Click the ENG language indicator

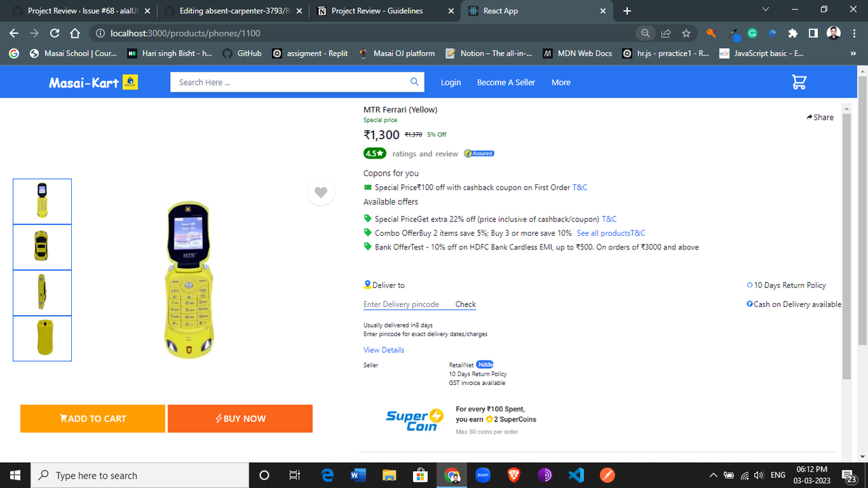click(x=778, y=475)
